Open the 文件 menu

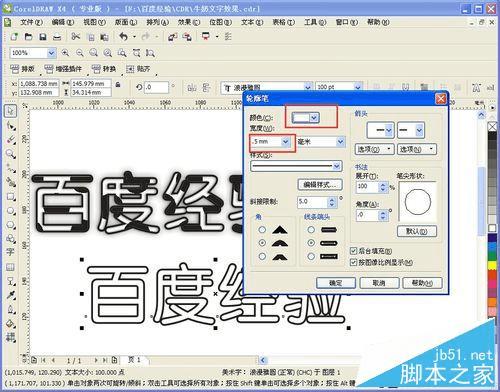[x=31, y=22]
